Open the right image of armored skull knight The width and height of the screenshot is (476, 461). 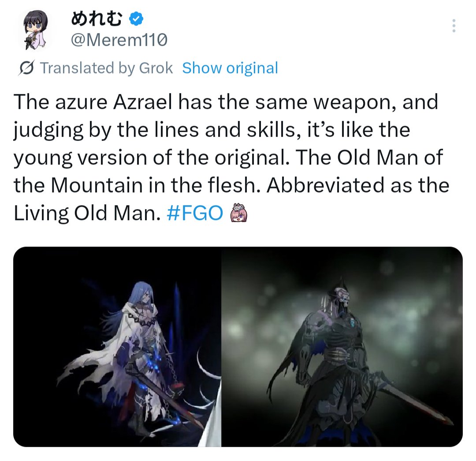(342, 346)
